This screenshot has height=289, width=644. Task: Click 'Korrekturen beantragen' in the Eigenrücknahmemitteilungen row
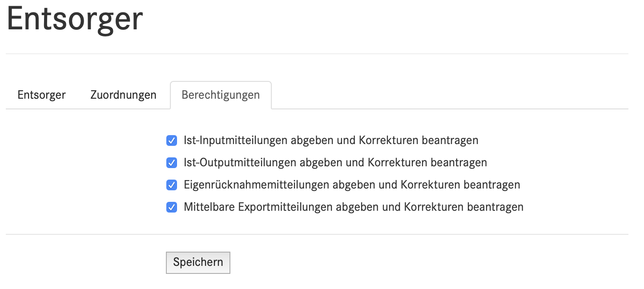pos(460,185)
